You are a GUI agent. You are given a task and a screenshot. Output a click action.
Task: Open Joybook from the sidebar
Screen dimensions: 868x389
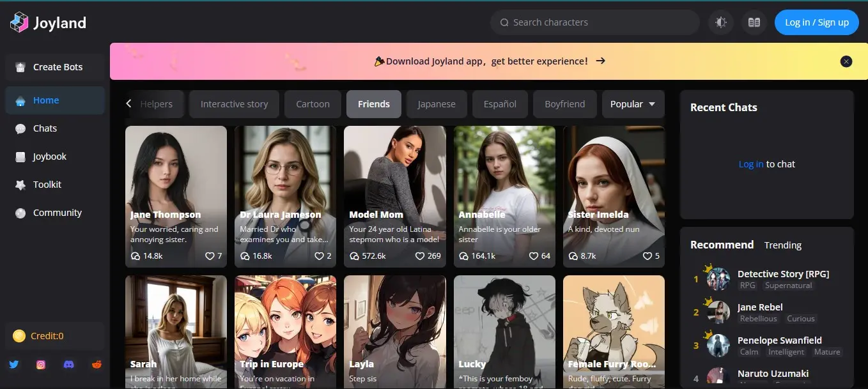pyautogui.click(x=55, y=156)
